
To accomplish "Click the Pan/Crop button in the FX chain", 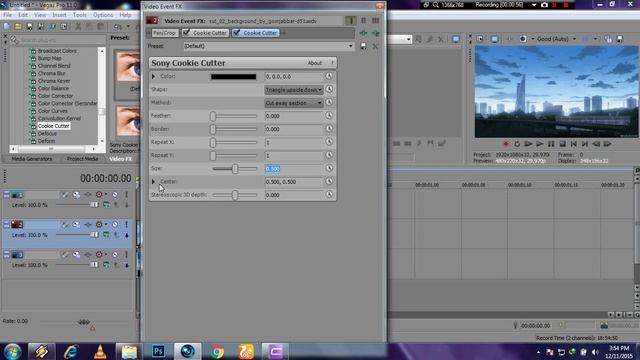I will (x=165, y=33).
